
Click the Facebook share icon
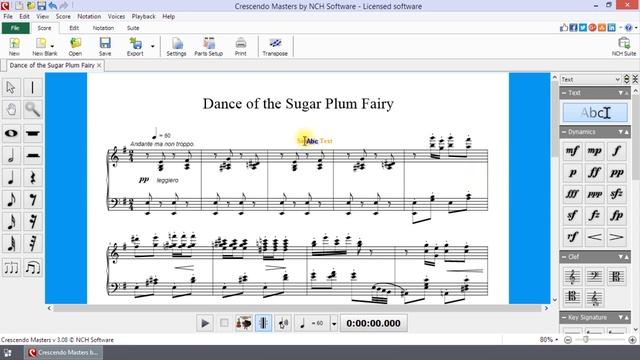point(573,28)
